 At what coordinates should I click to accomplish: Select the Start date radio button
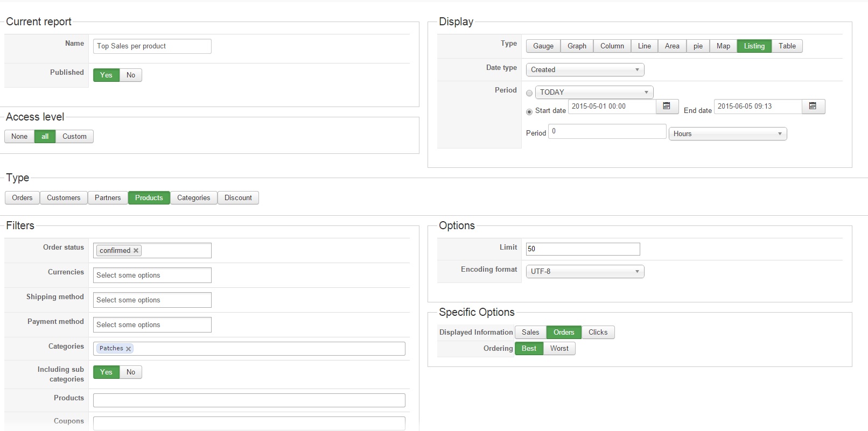529,111
